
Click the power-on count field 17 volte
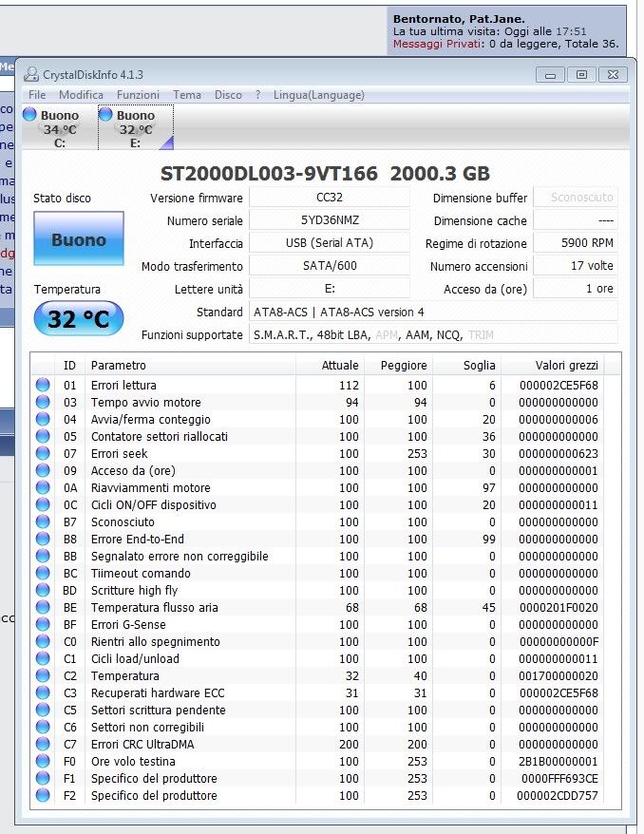tap(576, 266)
